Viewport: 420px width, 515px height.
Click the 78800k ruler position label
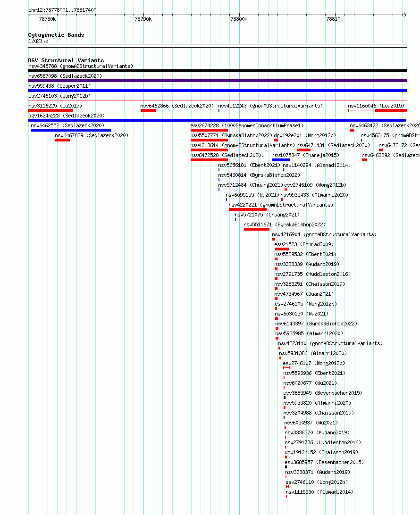239,19
